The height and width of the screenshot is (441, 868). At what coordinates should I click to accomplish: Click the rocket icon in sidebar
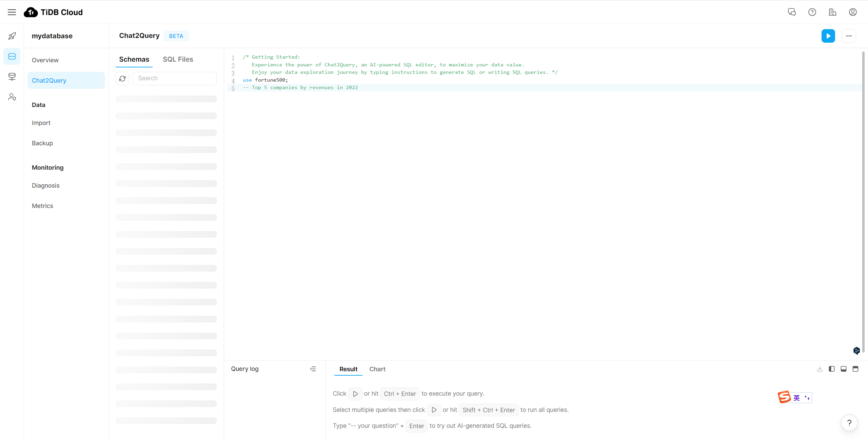[12, 36]
